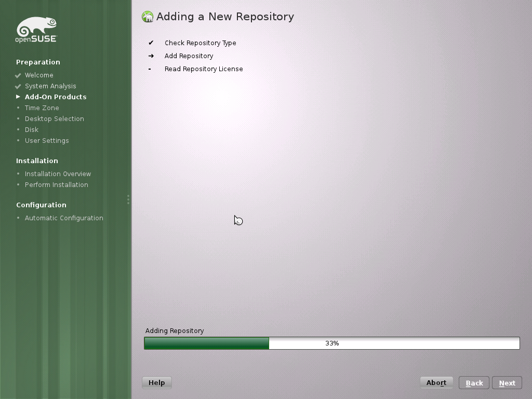Open the Help button
This screenshot has height=399, width=532.
point(157,383)
